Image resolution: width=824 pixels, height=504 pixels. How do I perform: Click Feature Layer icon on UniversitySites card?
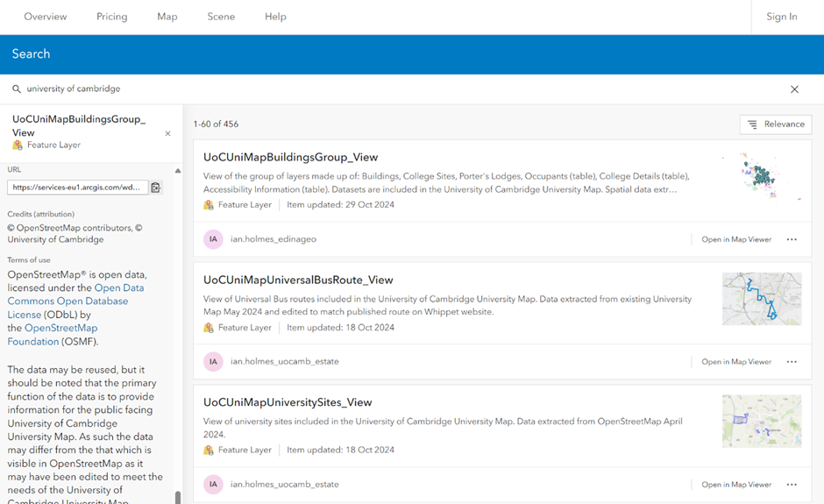click(209, 450)
